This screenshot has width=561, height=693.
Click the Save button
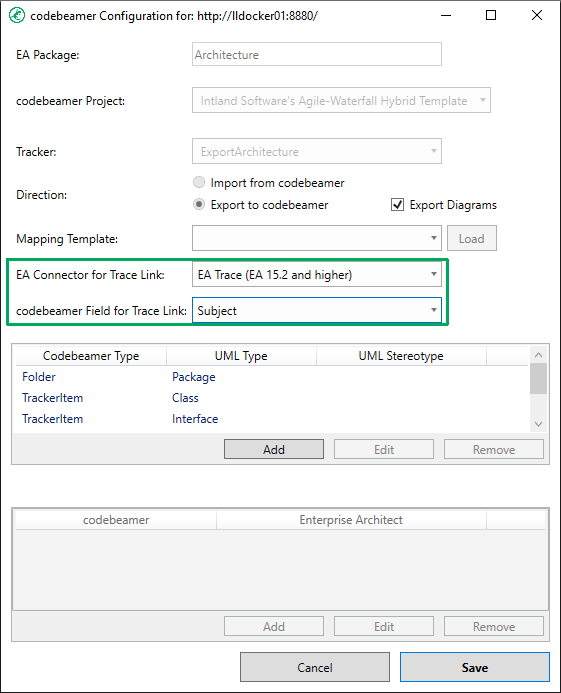click(x=475, y=667)
